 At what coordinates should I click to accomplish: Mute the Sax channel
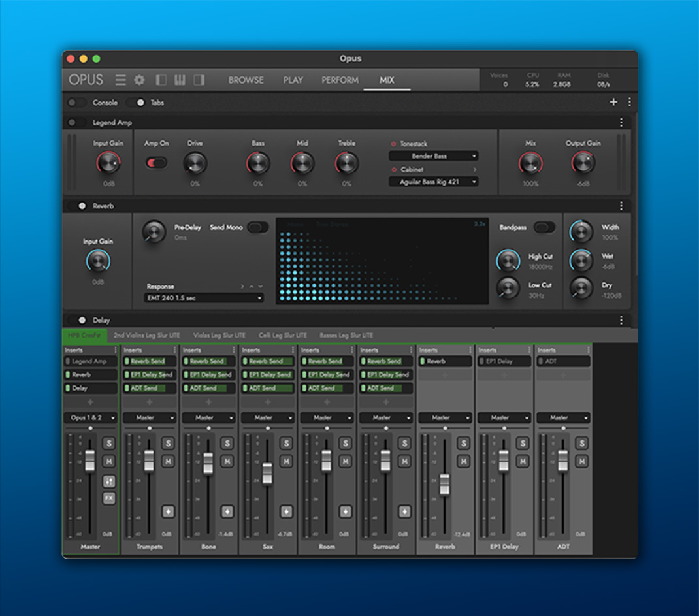pyautogui.click(x=286, y=461)
